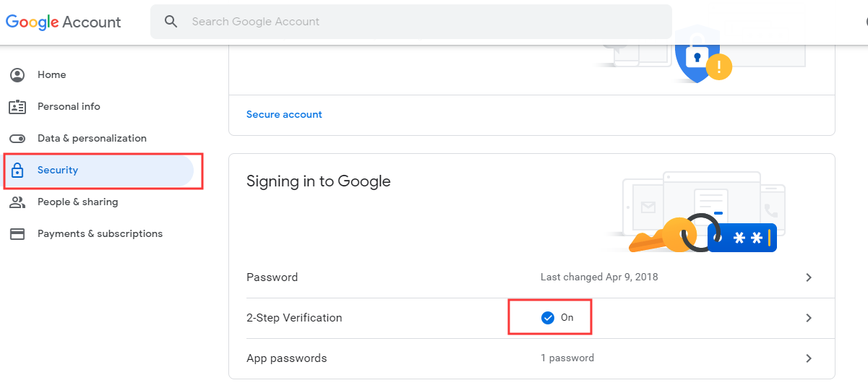This screenshot has height=388, width=868.
Task: Click the Payments & subscriptions card icon
Action: point(17,233)
